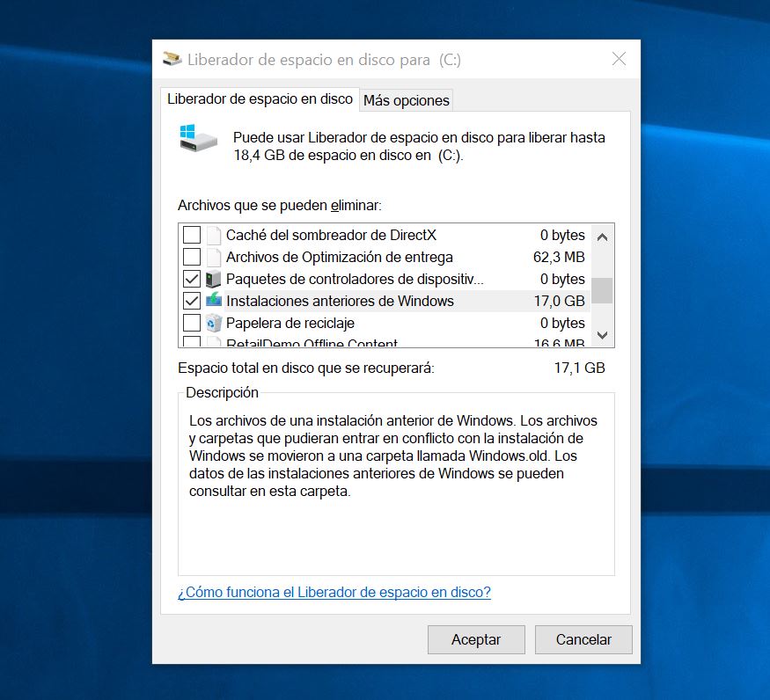770x700 pixels.
Task: Click the Windows drive icon beside description
Action: tap(198, 139)
